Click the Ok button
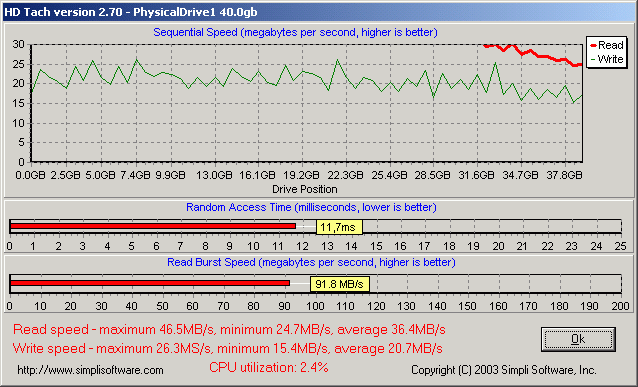This screenshot has height=387, width=638. pyautogui.click(x=578, y=339)
